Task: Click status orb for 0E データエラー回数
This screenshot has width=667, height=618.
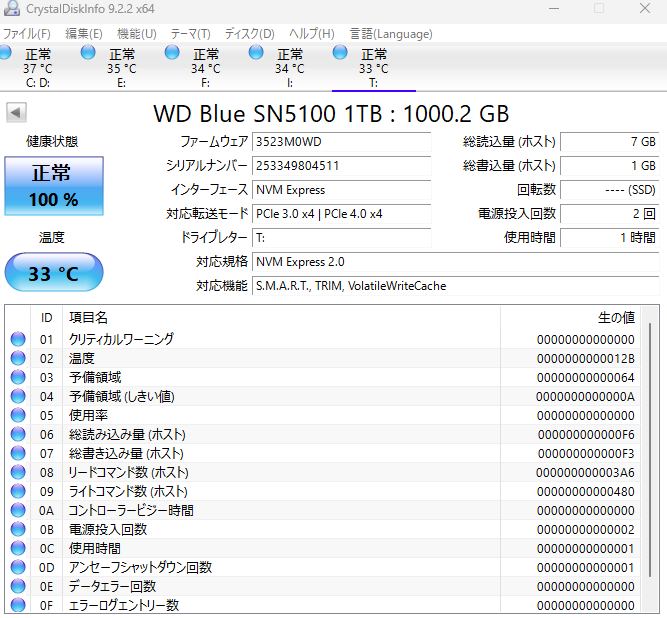Action: point(18,586)
